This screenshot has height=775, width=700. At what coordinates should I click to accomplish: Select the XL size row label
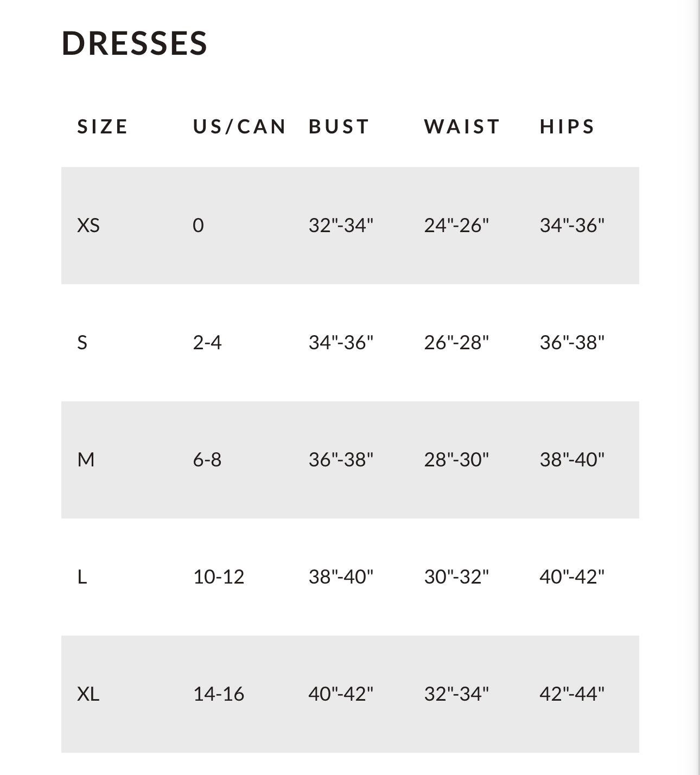click(88, 694)
